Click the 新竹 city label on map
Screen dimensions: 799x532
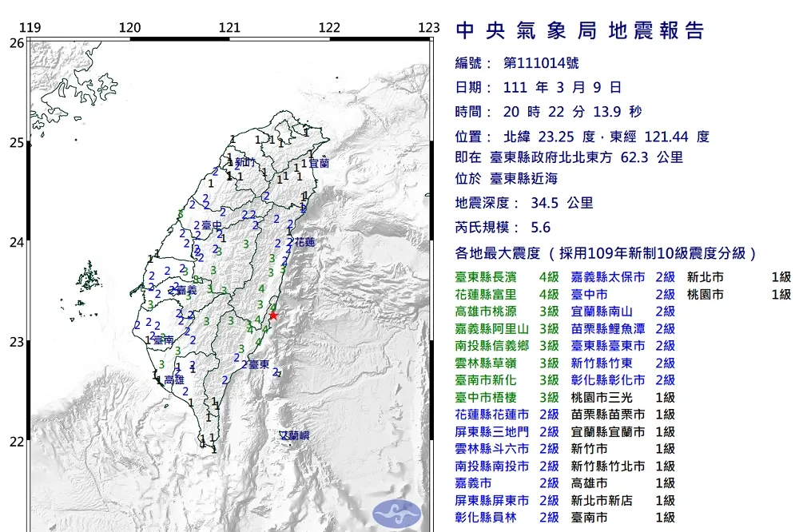pyautogui.click(x=245, y=163)
